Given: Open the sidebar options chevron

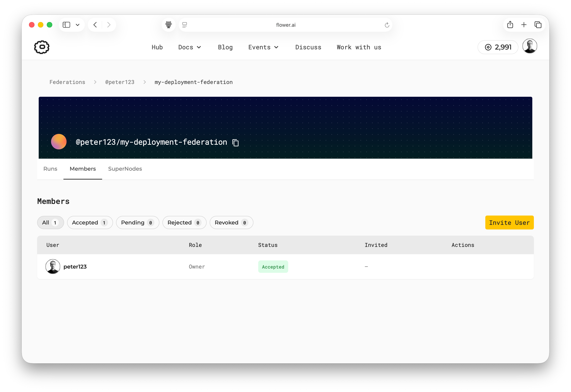Looking at the screenshot, I should [x=78, y=25].
